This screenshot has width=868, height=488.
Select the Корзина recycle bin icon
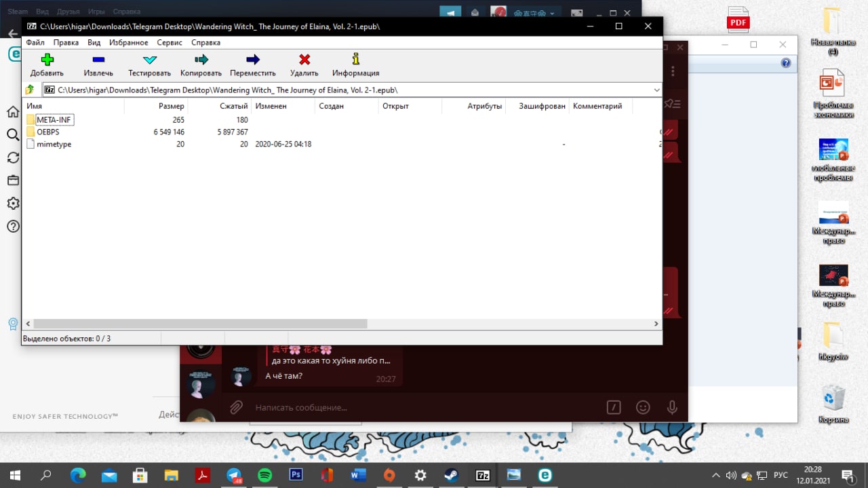click(833, 405)
